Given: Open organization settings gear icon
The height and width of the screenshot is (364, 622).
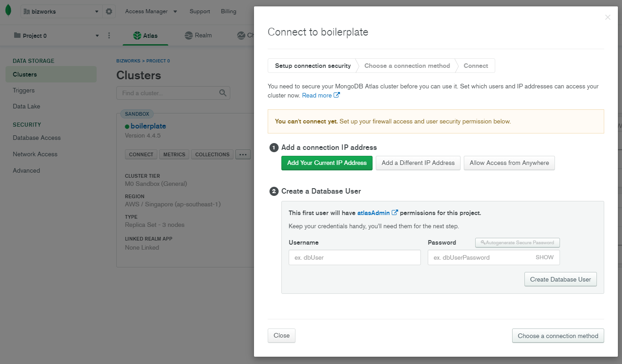Looking at the screenshot, I should (x=109, y=11).
